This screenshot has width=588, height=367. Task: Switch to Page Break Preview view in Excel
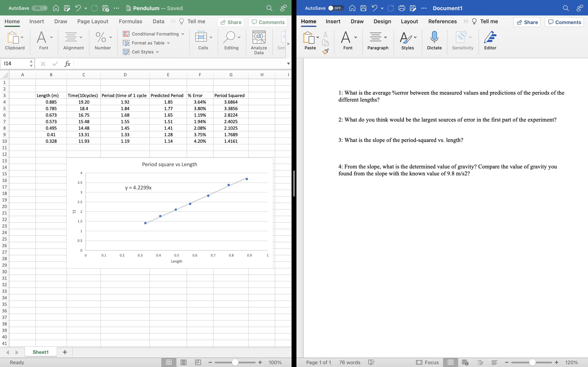198,362
